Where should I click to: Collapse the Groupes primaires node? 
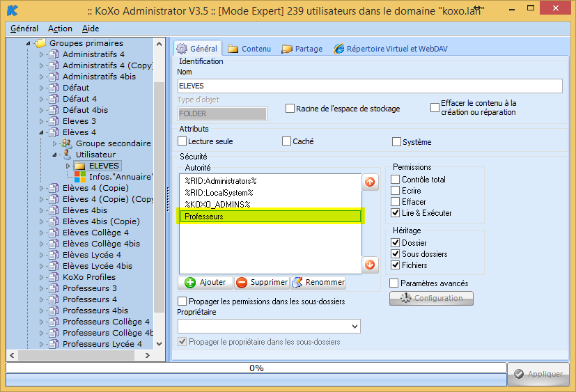tap(28, 43)
